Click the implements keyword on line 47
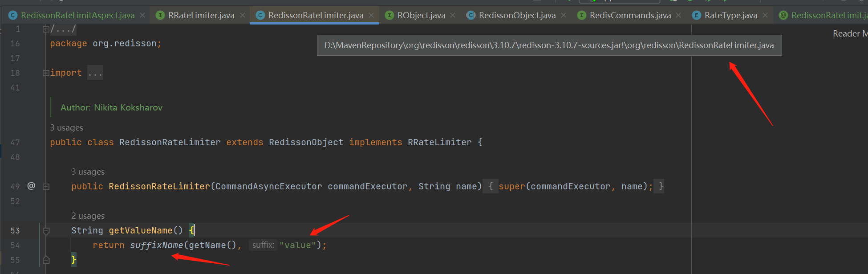Image resolution: width=868 pixels, height=274 pixels. point(376,142)
